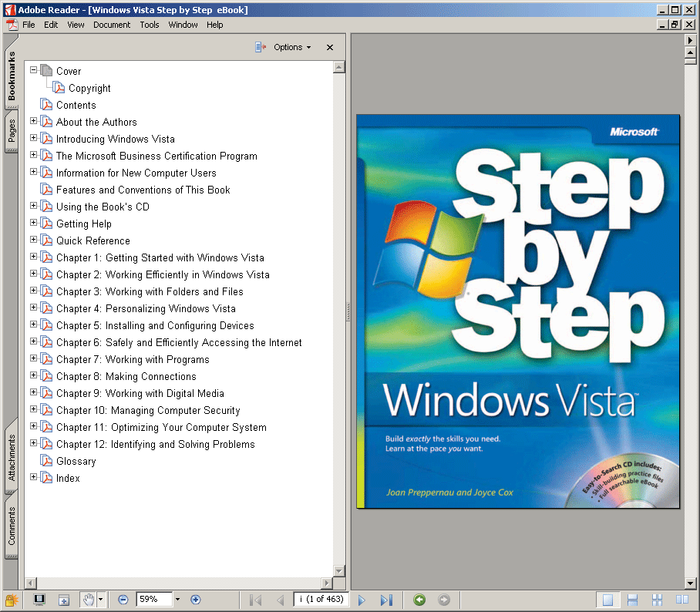Image resolution: width=700 pixels, height=612 pixels.
Task: Click the hide toolbars icon
Action: pyautogui.click(x=64, y=600)
